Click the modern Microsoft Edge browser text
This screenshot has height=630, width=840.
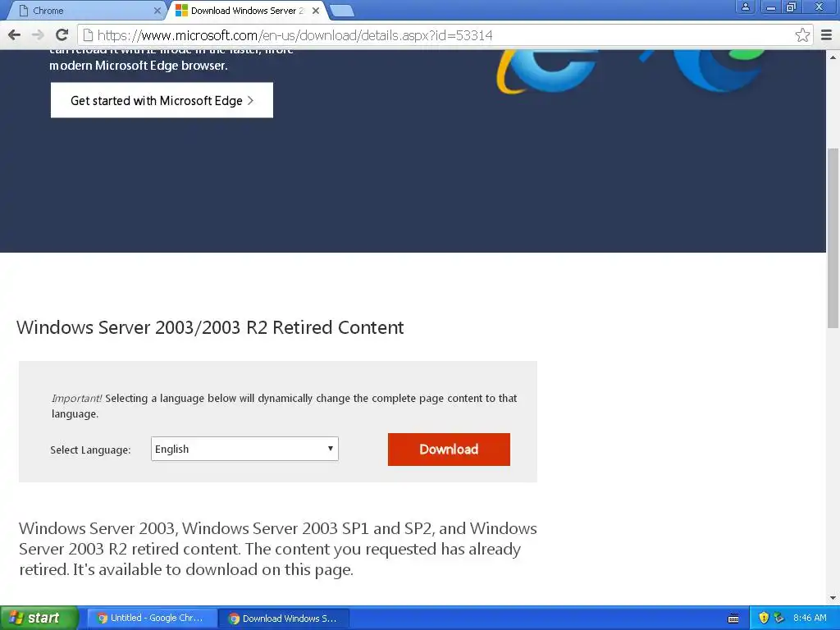(139, 66)
